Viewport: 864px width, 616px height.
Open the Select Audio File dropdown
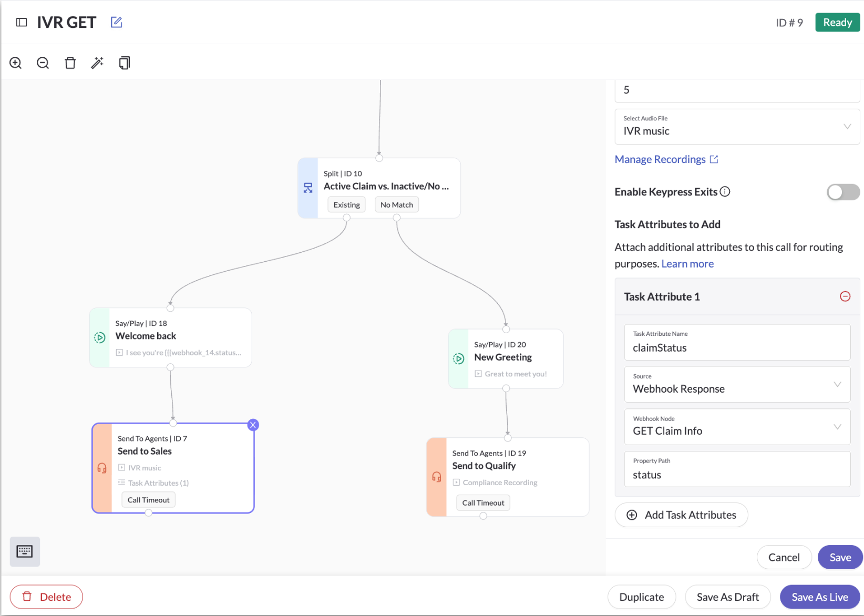(737, 127)
